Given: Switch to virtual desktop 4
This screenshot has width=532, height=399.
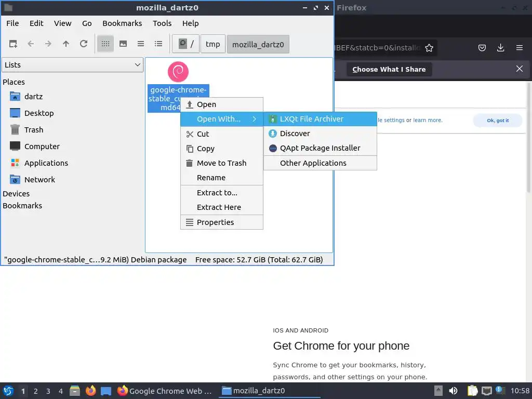Looking at the screenshot, I should [x=61, y=391].
